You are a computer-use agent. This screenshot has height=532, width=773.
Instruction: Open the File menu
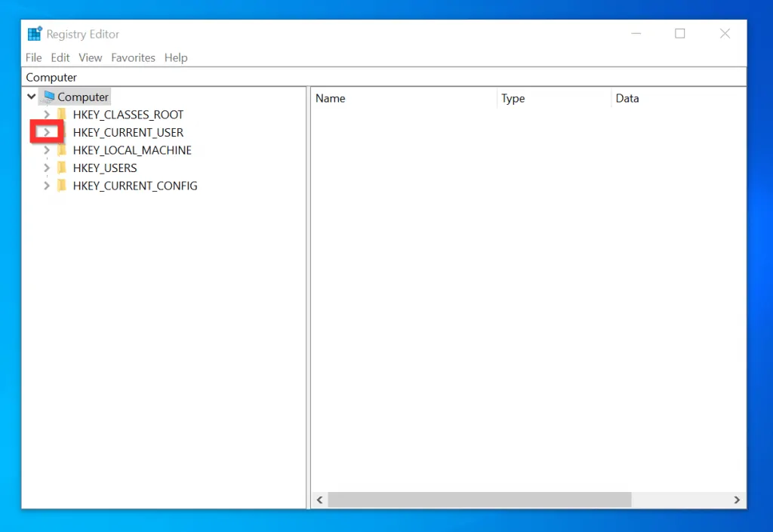click(x=33, y=57)
